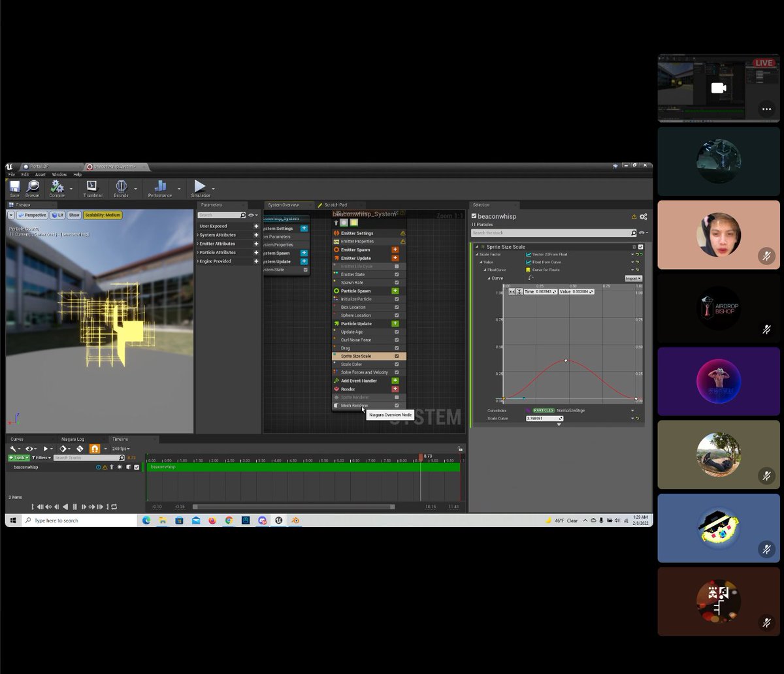Toggle the Emitter State module checkbox
The image size is (784, 674).
pos(397,274)
